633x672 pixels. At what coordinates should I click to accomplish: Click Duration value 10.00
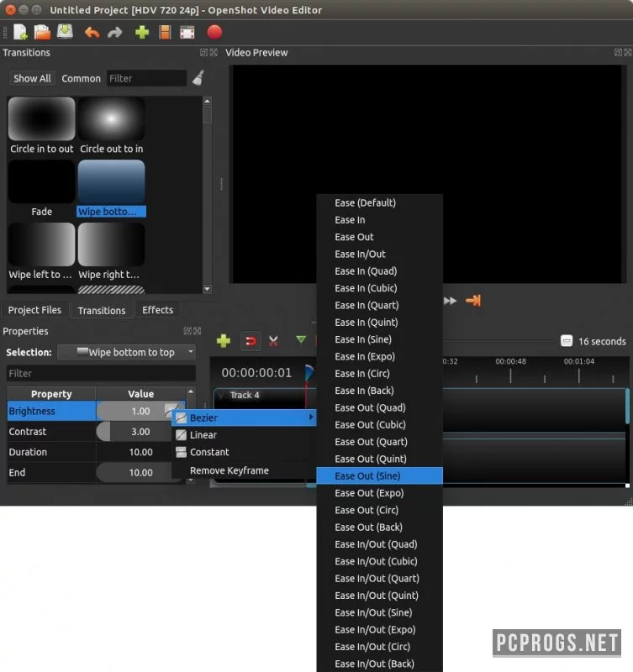(x=140, y=452)
